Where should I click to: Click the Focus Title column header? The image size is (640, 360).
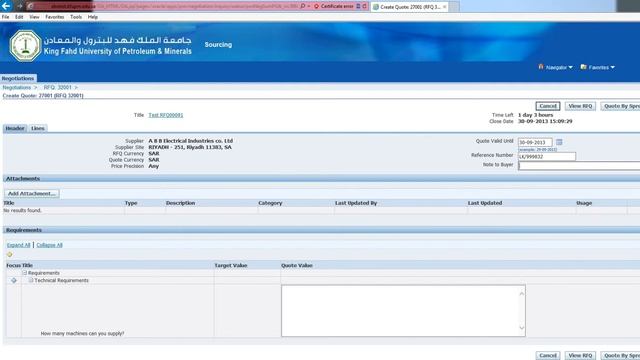click(x=19, y=265)
